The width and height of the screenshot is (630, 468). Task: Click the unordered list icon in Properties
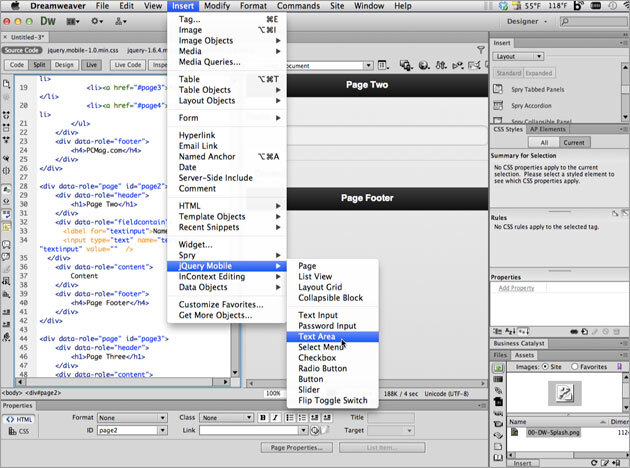[x=290, y=418]
